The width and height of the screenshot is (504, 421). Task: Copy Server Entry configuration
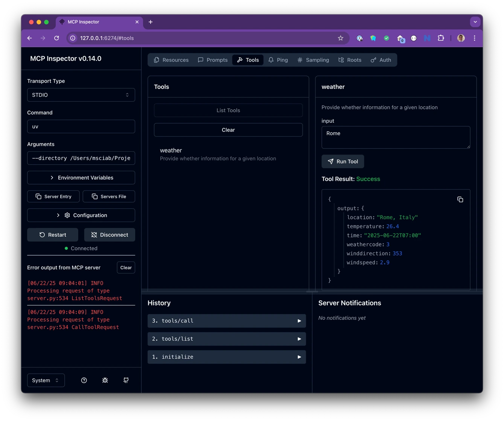(x=53, y=196)
